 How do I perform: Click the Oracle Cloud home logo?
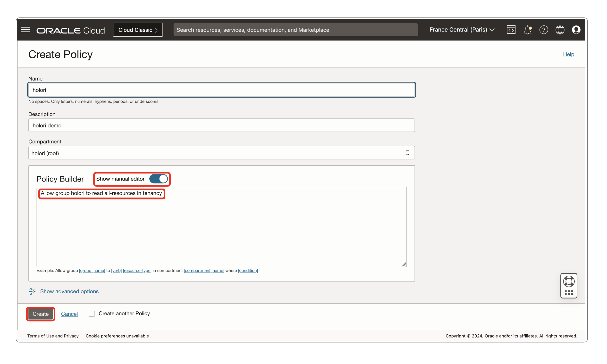pos(70,29)
